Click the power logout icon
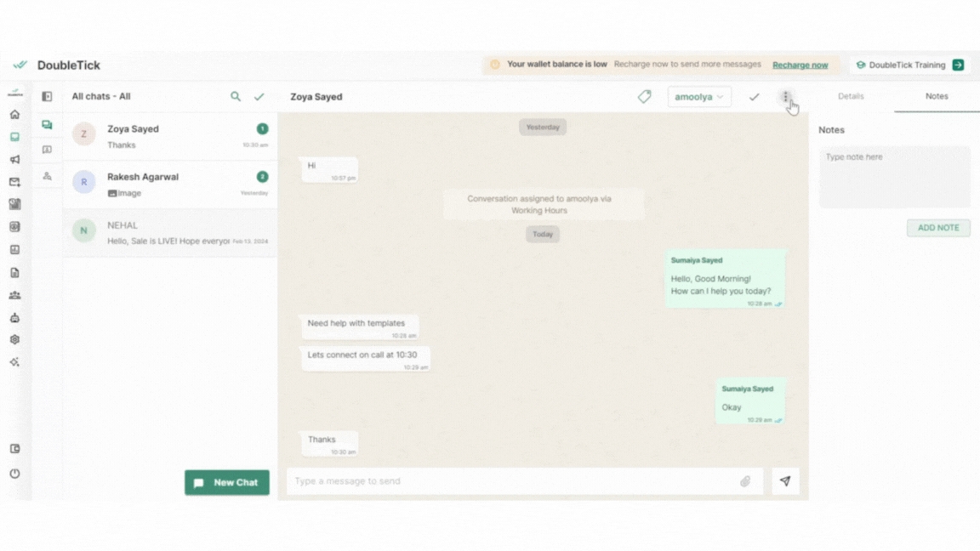Screen dimensions: 980x551 coord(14,474)
